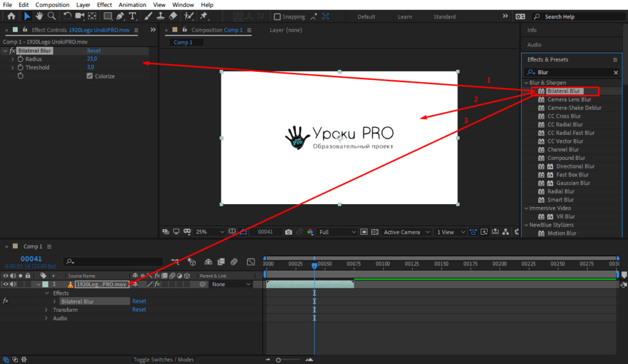Viewport: 628px width, 364px height.
Task: Select the Pen tool
Action: pos(120,16)
